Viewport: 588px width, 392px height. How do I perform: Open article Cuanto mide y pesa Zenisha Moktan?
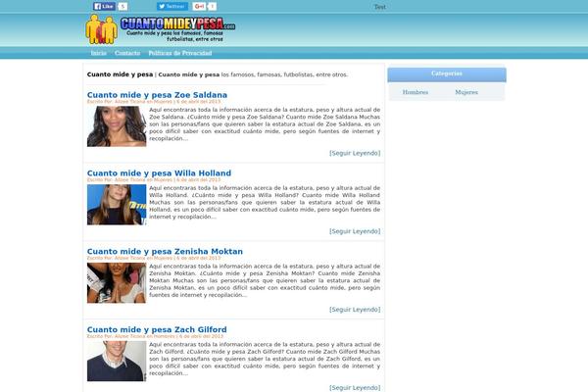[x=165, y=251]
